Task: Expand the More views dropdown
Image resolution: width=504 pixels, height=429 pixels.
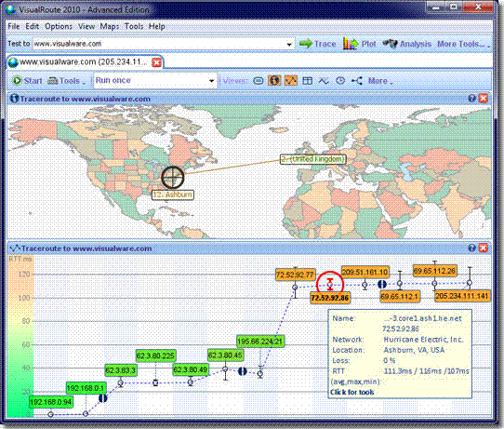Action: [380, 81]
